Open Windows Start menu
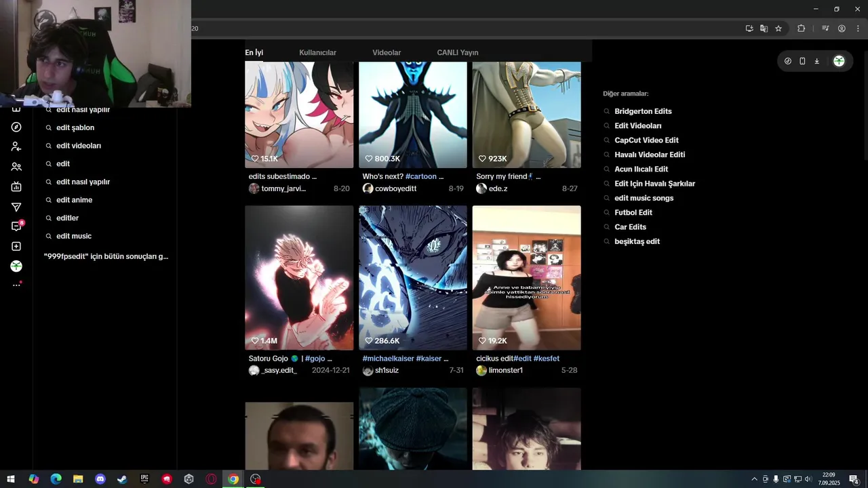 11,479
